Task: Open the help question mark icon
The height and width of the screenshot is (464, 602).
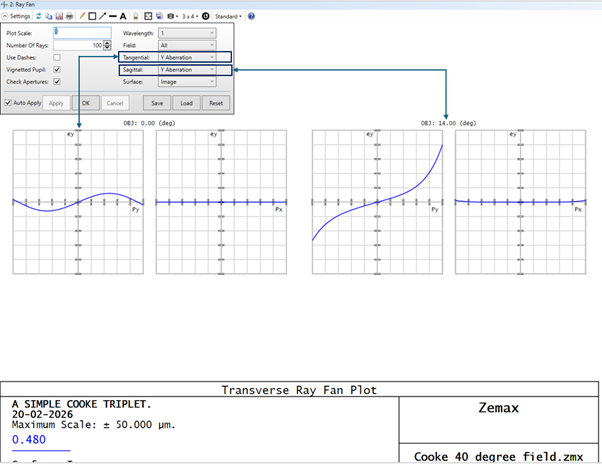Action: 251,17
